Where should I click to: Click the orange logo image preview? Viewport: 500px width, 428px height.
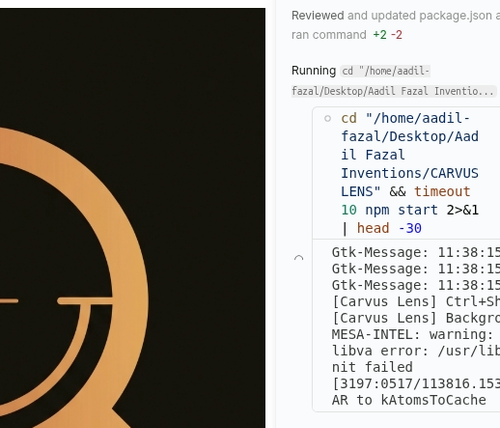click(133, 218)
